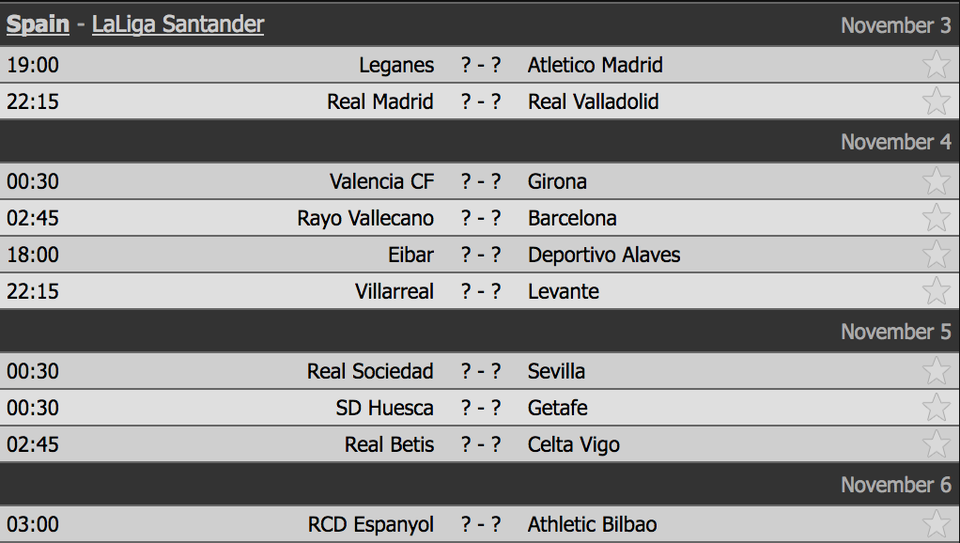Open the Spain country link

point(38,24)
